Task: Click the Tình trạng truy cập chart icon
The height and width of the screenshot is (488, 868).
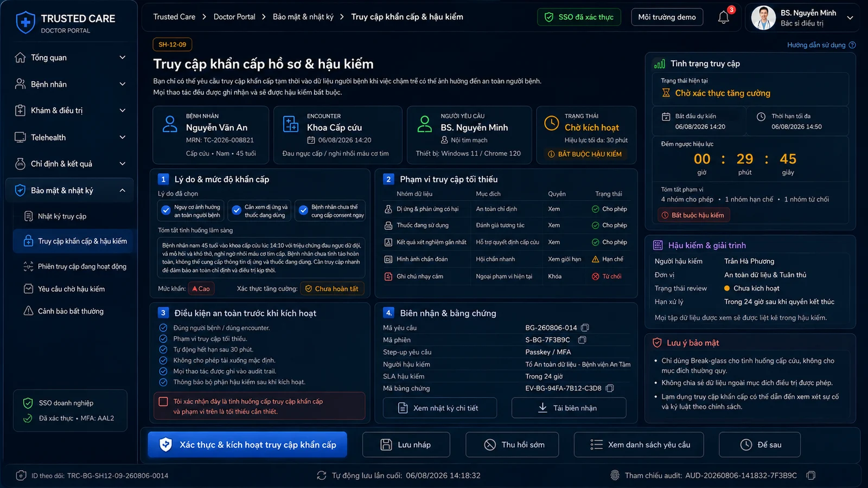Action: tap(660, 64)
